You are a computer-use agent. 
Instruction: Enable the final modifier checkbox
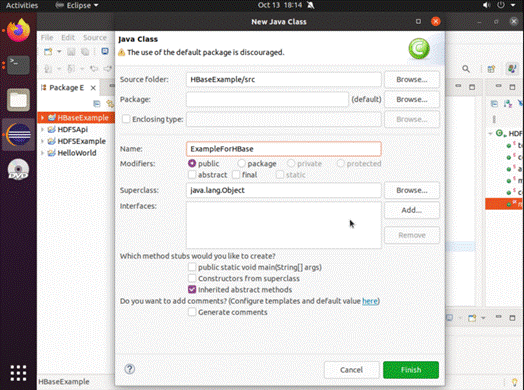(x=236, y=174)
